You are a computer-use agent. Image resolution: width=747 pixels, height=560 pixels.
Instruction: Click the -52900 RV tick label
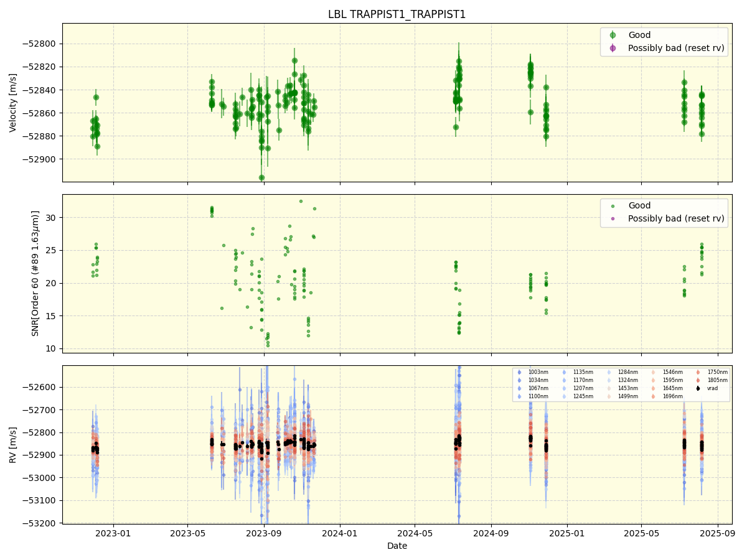click(x=40, y=455)
